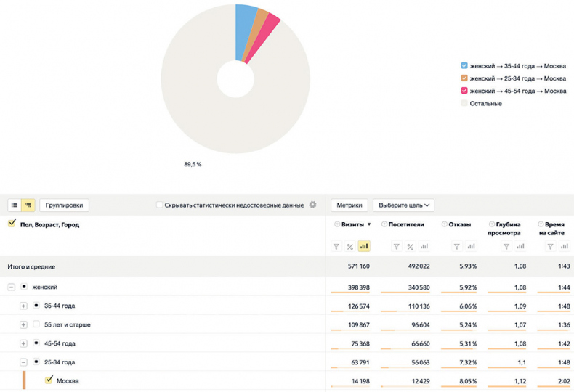Viewport: 574px width, 392px height.
Task: Select percent icon under Визиты column
Action: tap(350, 247)
